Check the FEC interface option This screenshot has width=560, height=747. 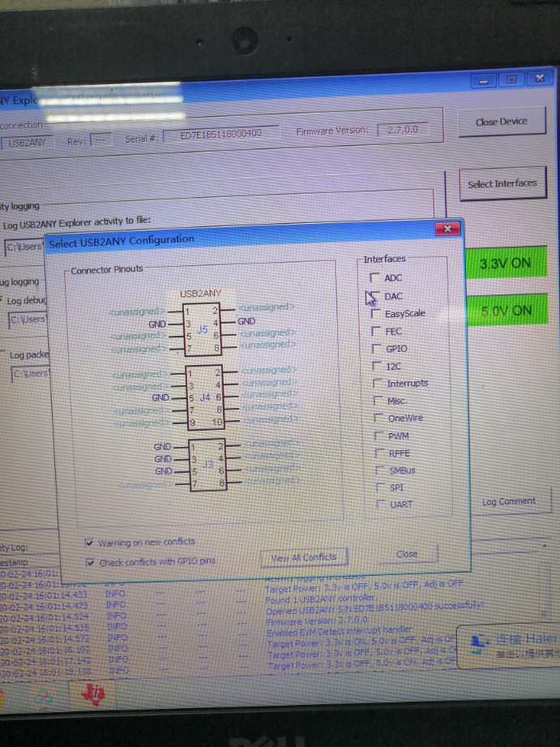coord(376,331)
